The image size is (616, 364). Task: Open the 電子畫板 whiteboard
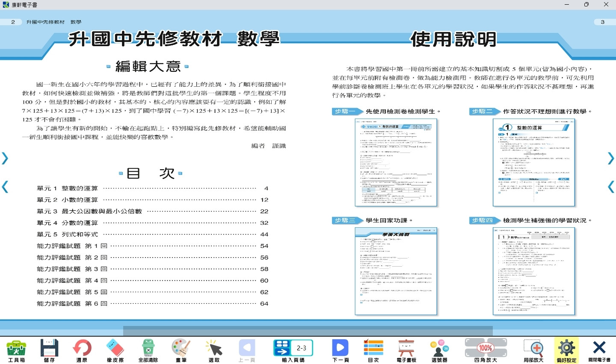[x=406, y=351]
